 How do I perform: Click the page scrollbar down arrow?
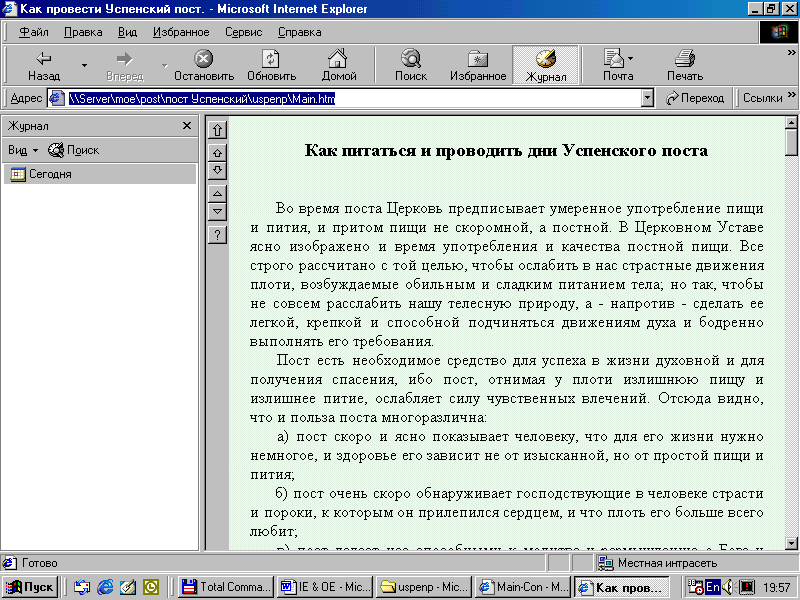[x=791, y=543]
